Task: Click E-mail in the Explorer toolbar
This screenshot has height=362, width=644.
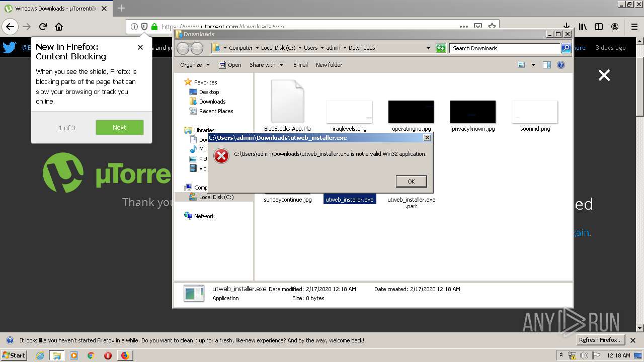Action: [x=300, y=65]
